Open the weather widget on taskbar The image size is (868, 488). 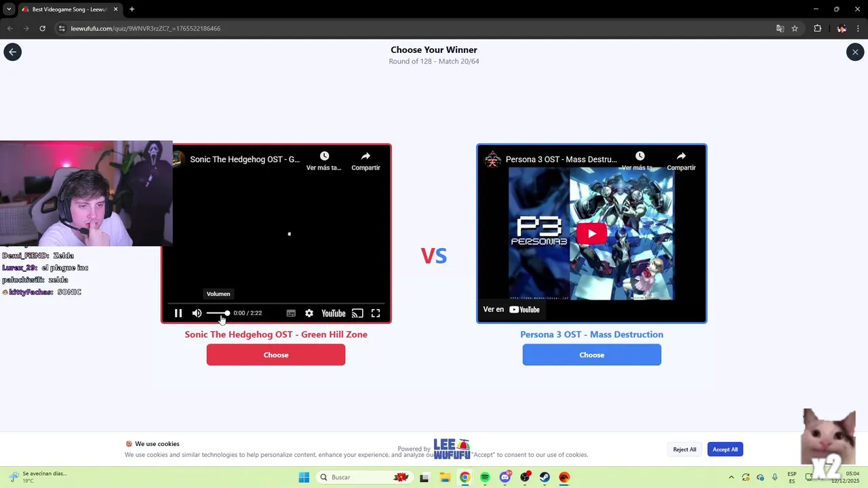pos(37,477)
